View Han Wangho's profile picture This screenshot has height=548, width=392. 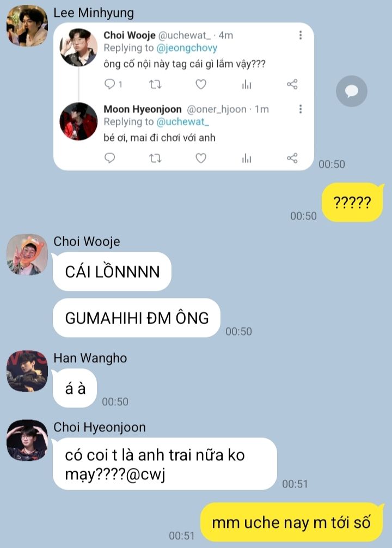pos(27,371)
